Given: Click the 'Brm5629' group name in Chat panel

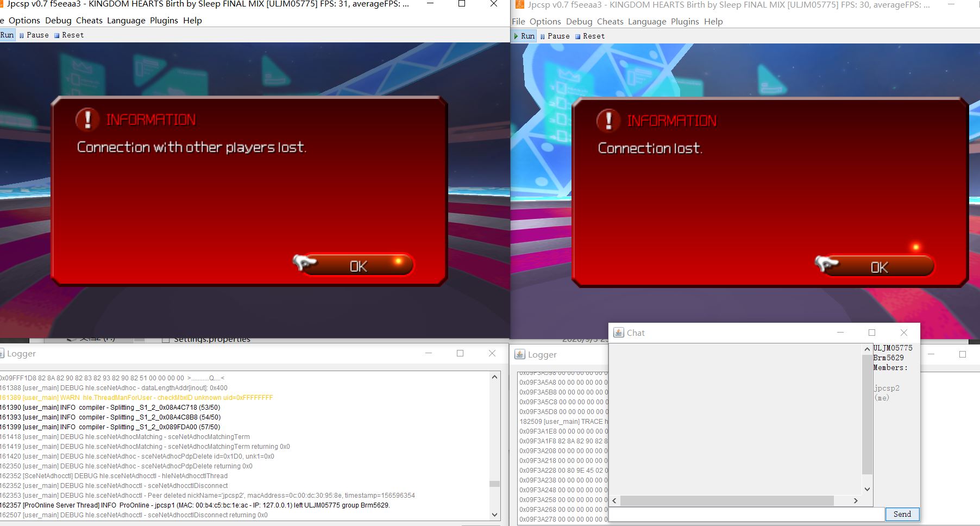Looking at the screenshot, I should point(889,358).
